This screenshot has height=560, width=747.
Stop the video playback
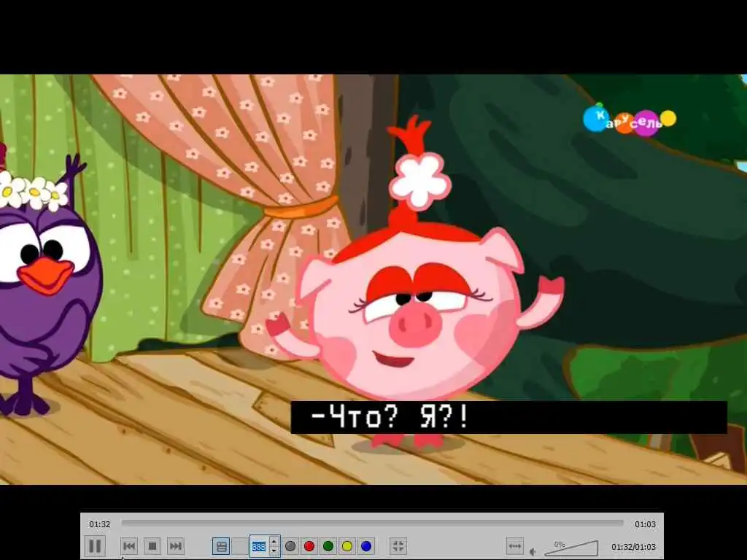[x=152, y=546]
